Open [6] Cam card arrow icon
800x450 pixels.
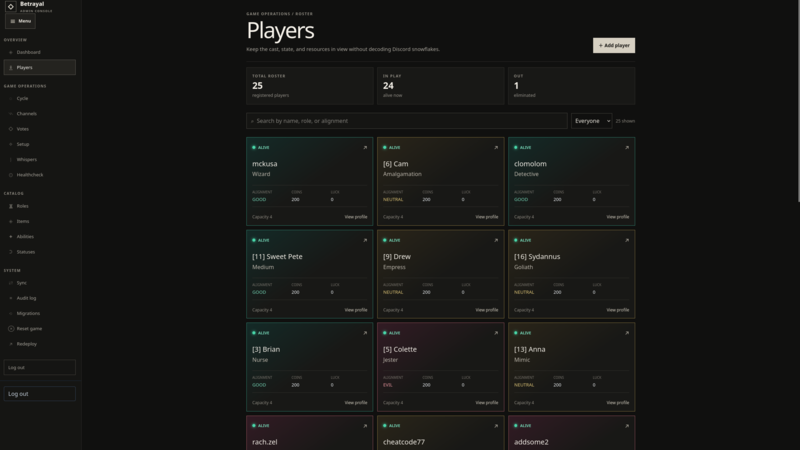pyautogui.click(x=496, y=147)
